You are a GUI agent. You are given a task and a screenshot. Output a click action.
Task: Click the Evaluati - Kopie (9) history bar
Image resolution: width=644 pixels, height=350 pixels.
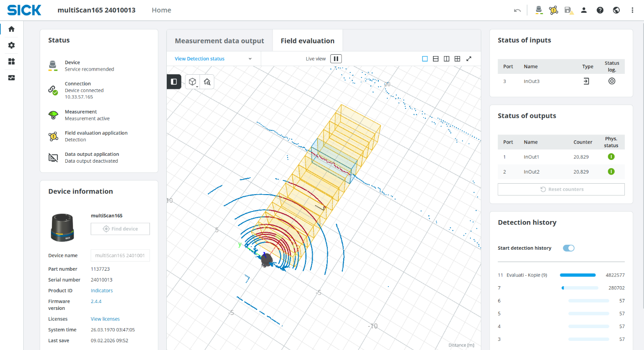point(577,275)
